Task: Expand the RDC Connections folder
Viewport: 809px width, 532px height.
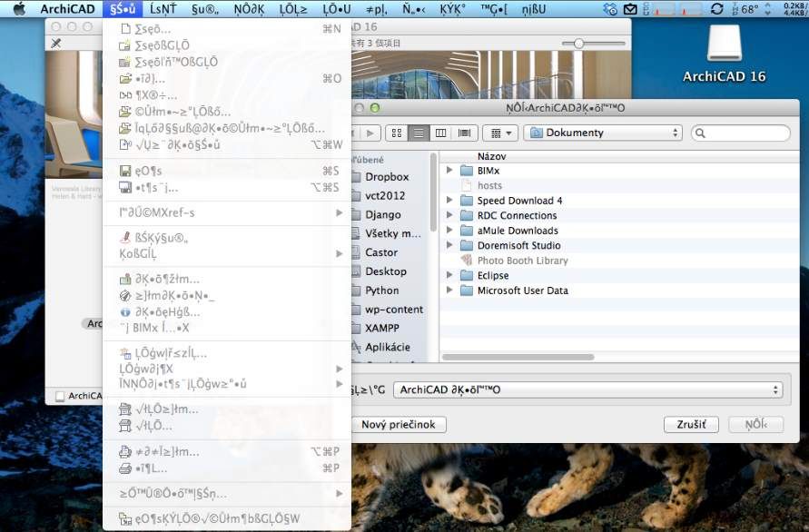Action: click(449, 215)
